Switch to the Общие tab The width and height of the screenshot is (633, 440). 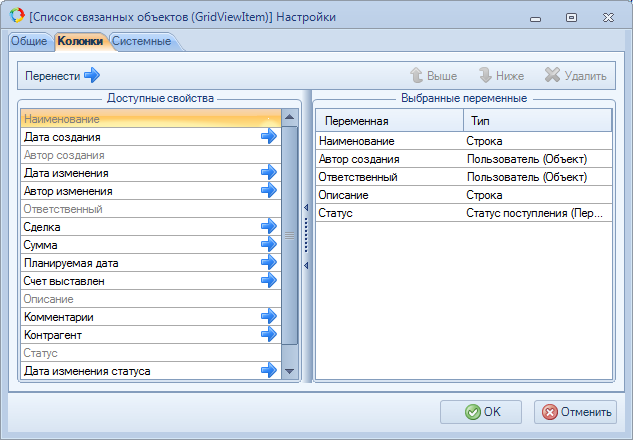(29, 41)
